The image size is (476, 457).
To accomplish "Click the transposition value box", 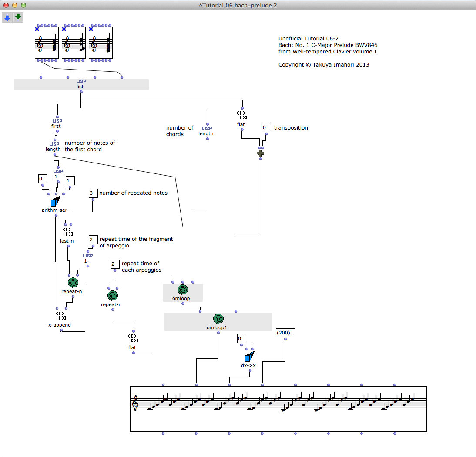I will click(x=266, y=128).
